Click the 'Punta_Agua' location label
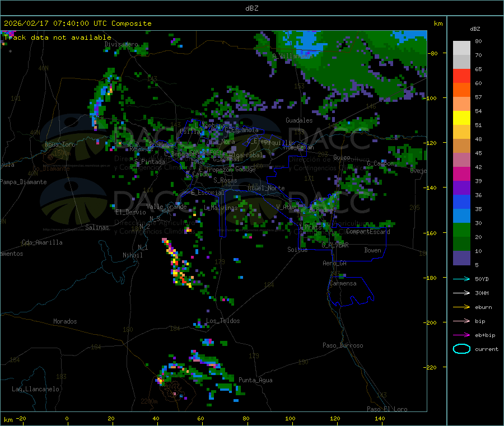504x426 pixels. (255, 380)
